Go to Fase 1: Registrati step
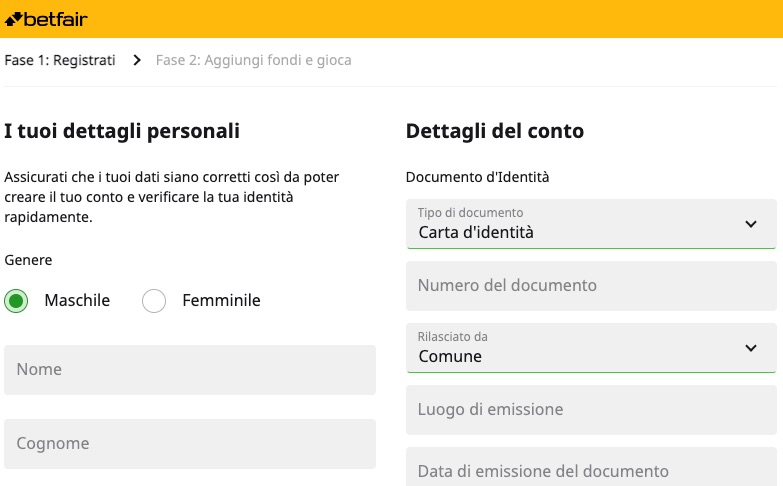Viewport: 783px width, 486px height. click(x=60, y=60)
